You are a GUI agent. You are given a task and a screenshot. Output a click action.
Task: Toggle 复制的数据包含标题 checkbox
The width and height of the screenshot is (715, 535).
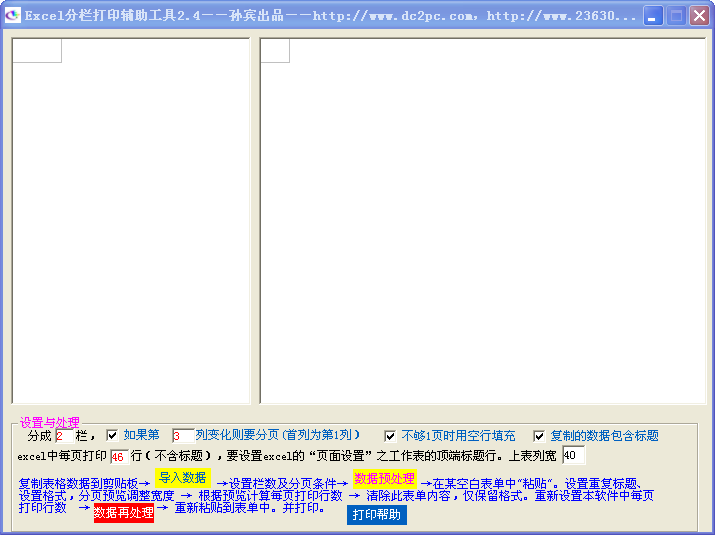click(539, 436)
